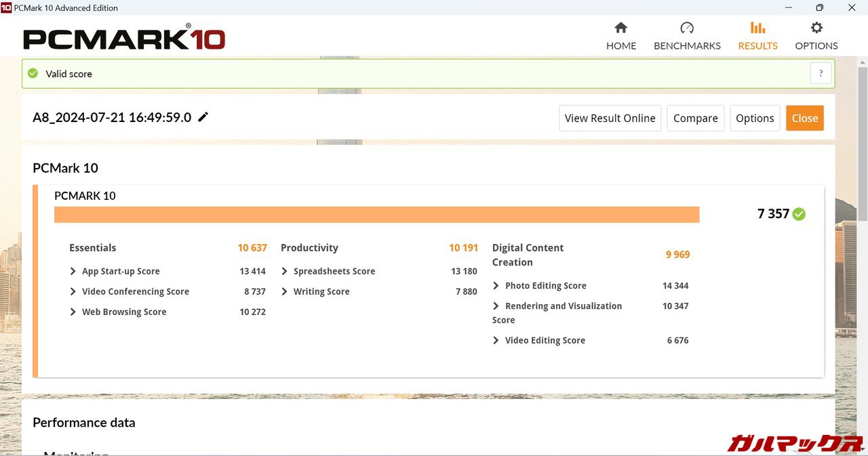
Task: Click the vertical scrollbar on the right
Action: 863,142
